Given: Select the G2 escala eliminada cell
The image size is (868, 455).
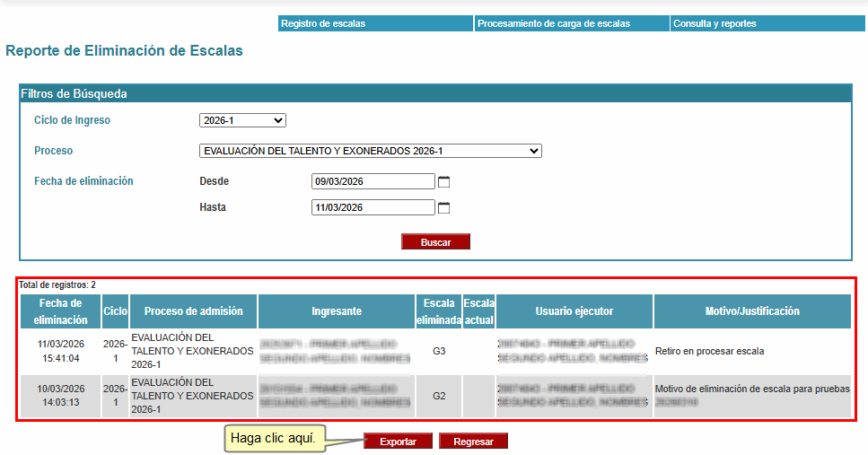Looking at the screenshot, I should click(x=439, y=396).
